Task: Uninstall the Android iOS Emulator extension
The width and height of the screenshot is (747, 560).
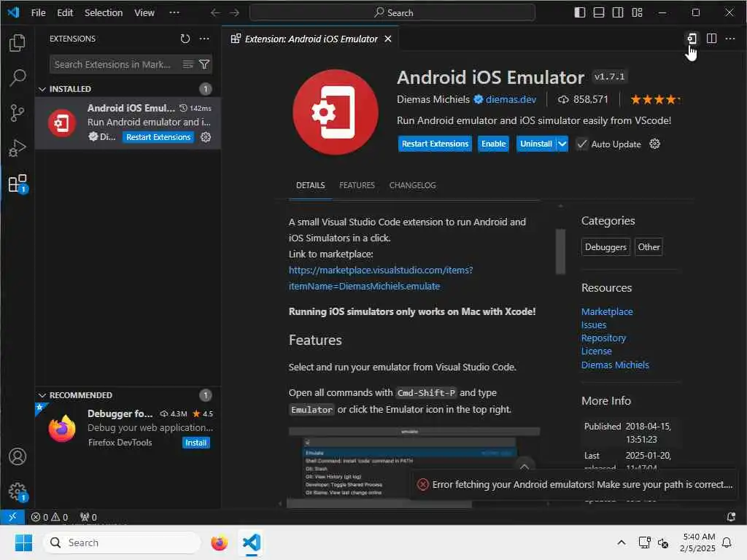Action: pyautogui.click(x=536, y=144)
